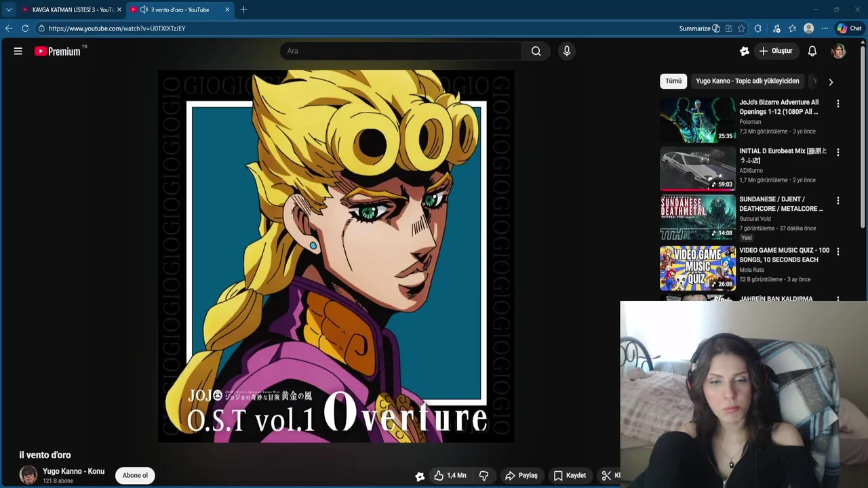The image size is (868, 488).
Task: Open options for JoJo's Bizarre Adventure Openings video
Action: tap(838, 104)
